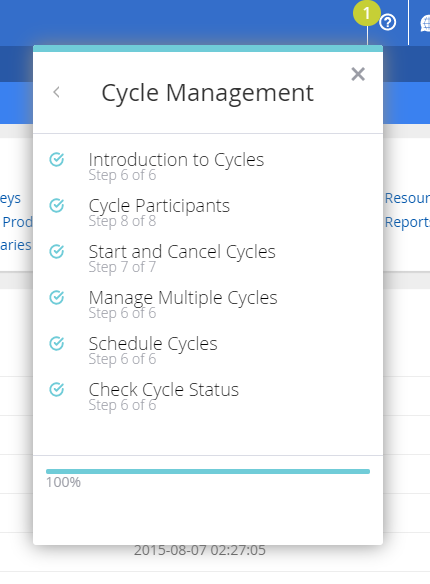
Task: Click the help question mark icon
Action: pos(388,22)
